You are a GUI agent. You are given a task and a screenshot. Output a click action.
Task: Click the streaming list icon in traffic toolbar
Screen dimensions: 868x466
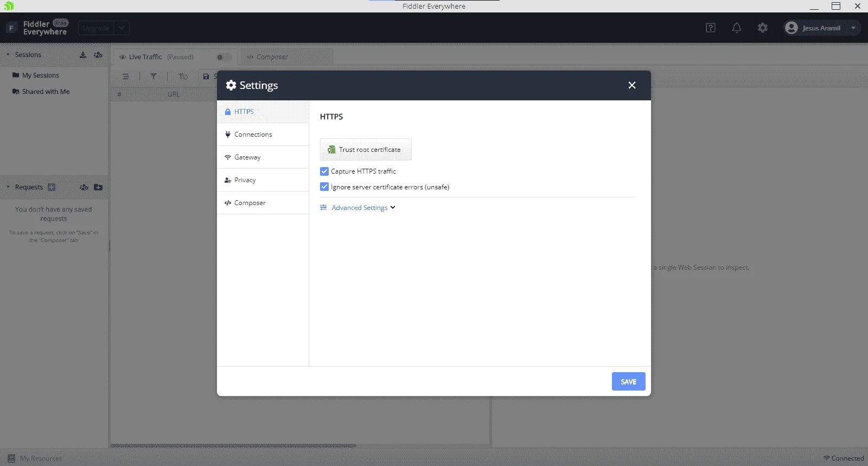pyautogui.click(x=126, y=76)
